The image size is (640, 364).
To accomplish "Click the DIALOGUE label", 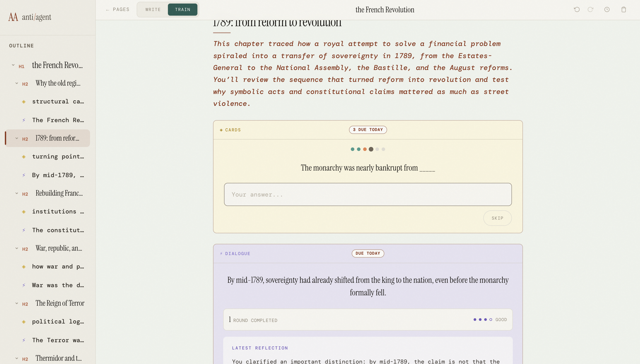I will pos(237,254).
